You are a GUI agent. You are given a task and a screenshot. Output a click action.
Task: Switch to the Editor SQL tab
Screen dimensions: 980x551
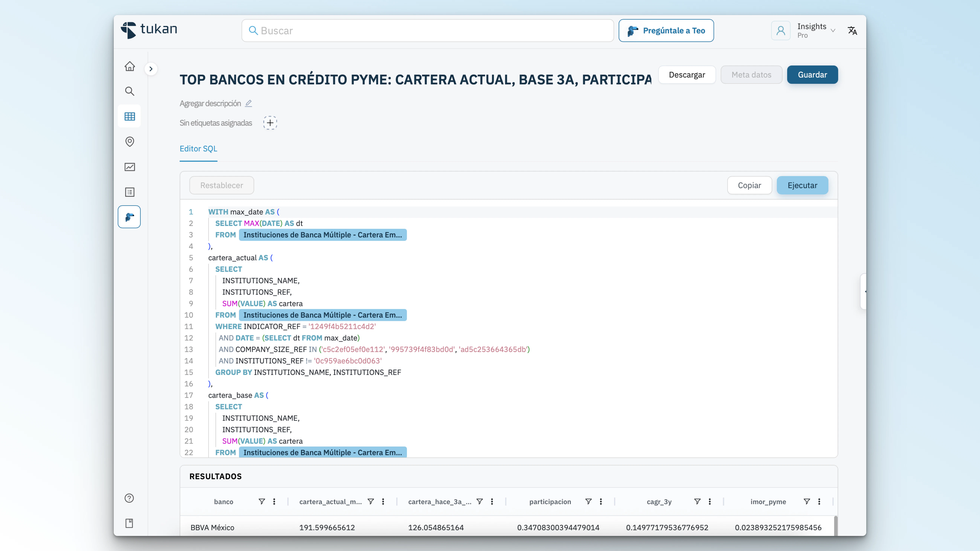pos(198,149)
